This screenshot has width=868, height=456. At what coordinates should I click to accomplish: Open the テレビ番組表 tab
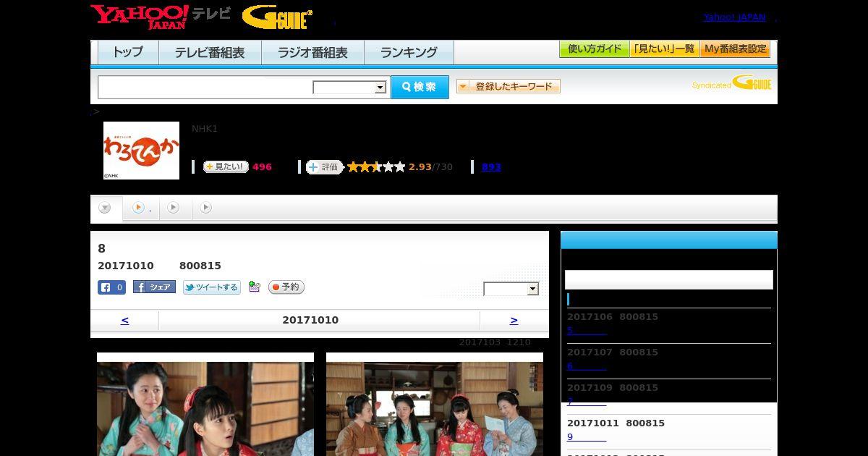coord(210,52)
